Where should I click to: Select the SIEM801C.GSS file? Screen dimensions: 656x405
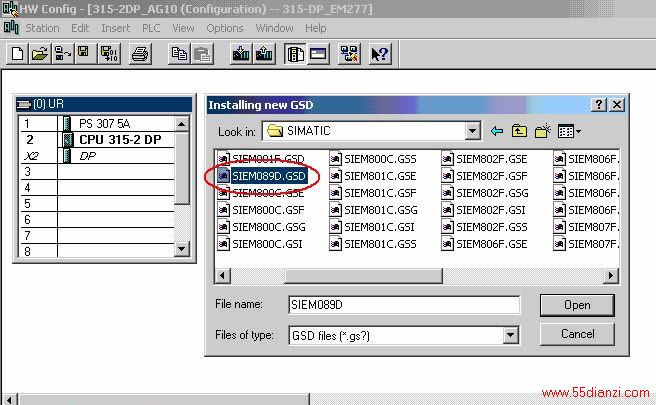[373, 244]
